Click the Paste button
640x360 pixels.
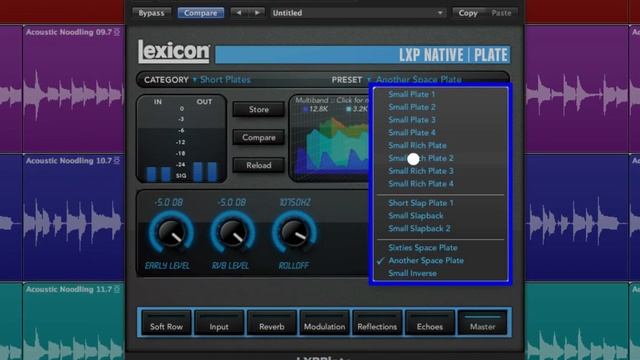[501, 13]
